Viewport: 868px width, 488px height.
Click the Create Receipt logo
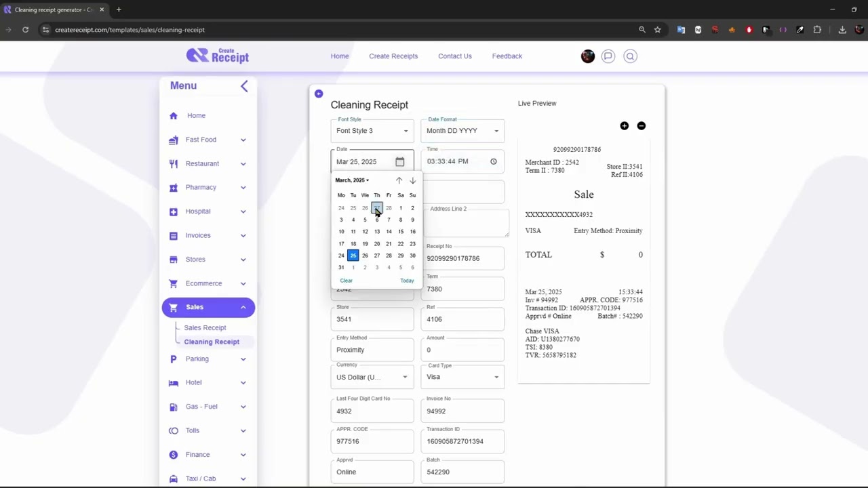click(x=218, y=56)
